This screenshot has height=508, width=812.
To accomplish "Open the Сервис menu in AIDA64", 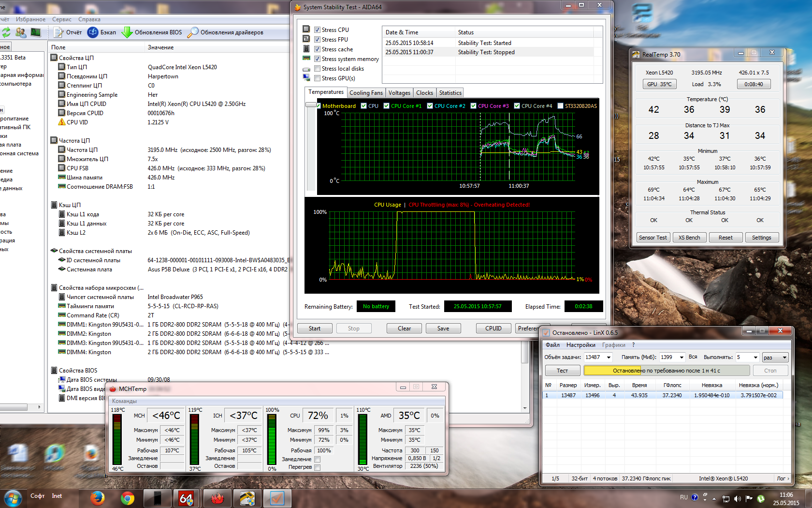I will click(x=62, y=19).
